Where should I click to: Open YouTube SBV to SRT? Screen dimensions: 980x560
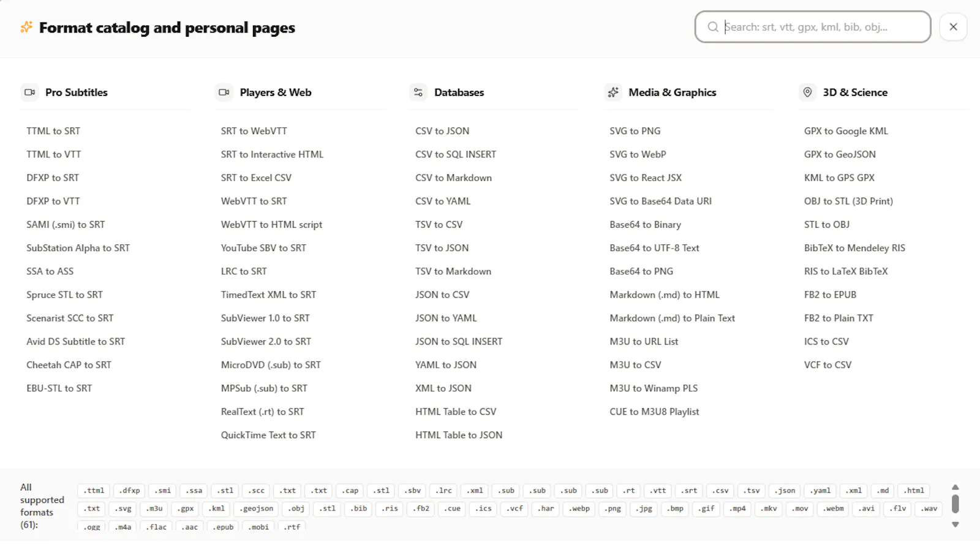pyautogui.click(x=263, y=248)
